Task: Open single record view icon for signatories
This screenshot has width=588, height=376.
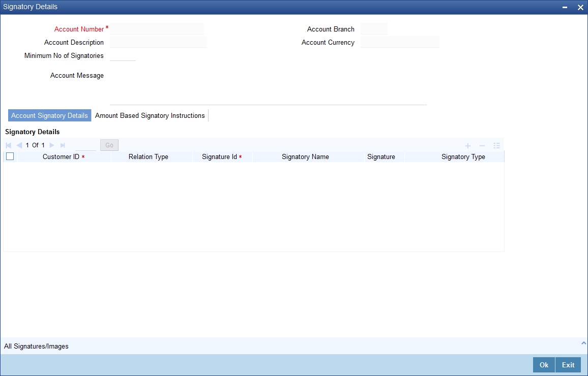Action: click(x=496, y=146)
